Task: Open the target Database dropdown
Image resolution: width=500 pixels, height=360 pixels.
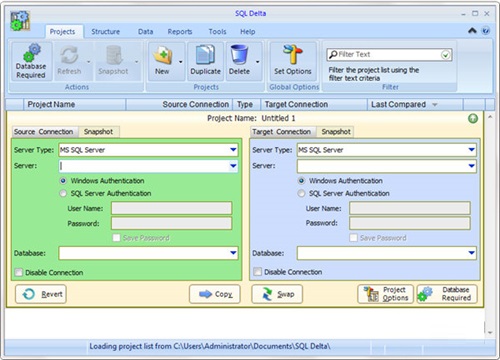Action: point(471,253)
